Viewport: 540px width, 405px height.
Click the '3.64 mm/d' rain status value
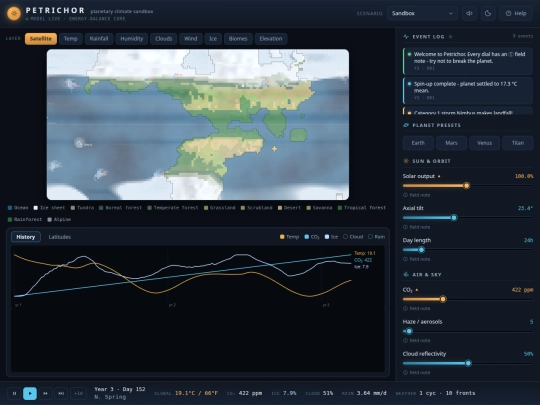372,393
